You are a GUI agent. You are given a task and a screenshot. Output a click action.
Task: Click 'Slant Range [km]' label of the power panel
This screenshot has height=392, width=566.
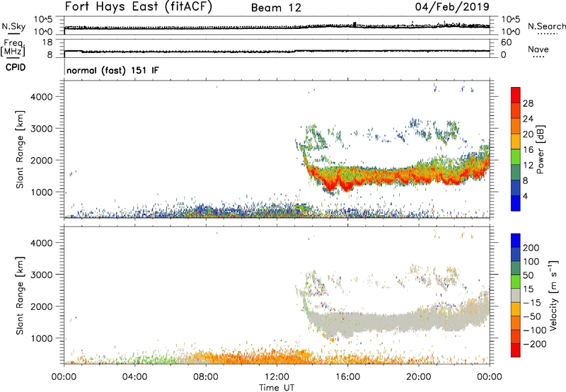[20, 150]
